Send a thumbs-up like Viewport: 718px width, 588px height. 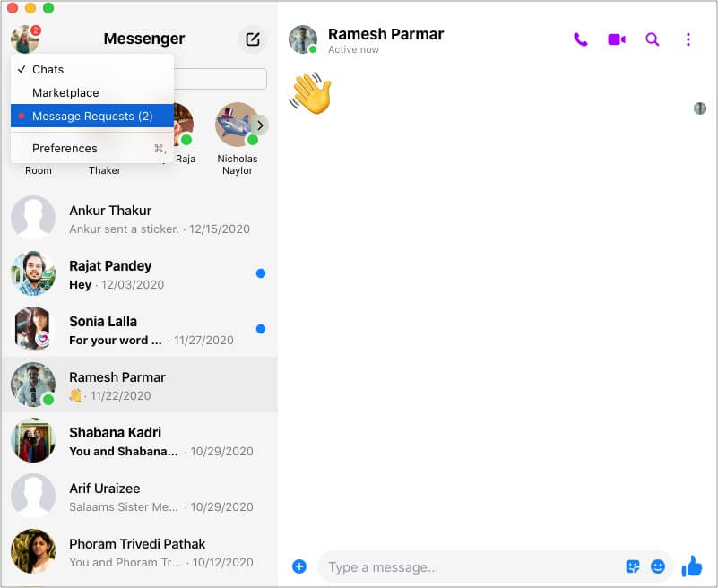692,566
